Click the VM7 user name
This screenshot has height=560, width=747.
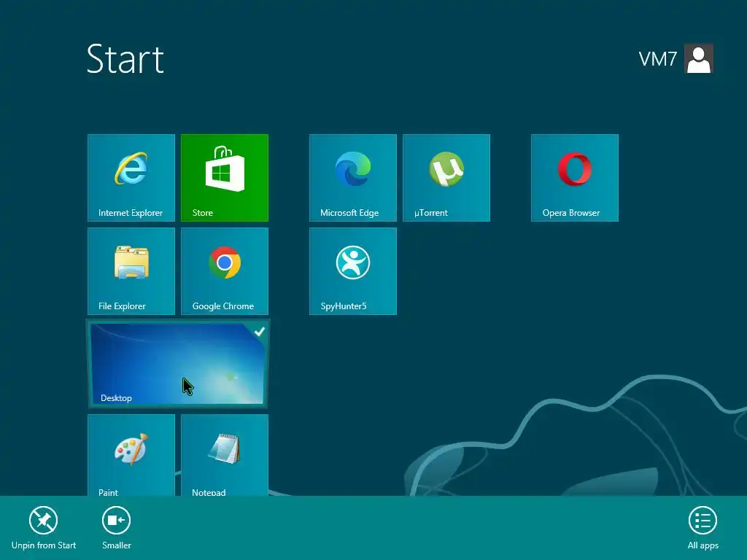coord(657,59)
